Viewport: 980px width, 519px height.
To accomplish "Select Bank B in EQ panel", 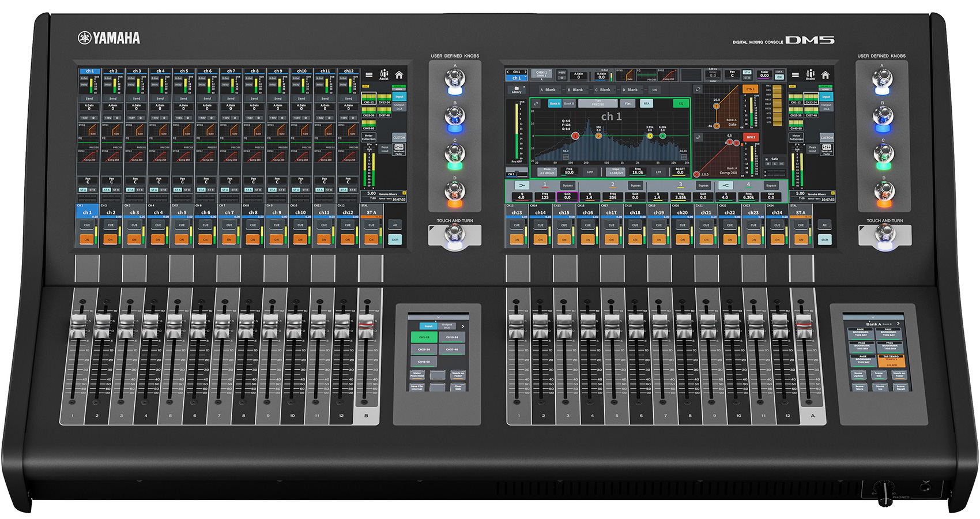I will click(569, 104).
